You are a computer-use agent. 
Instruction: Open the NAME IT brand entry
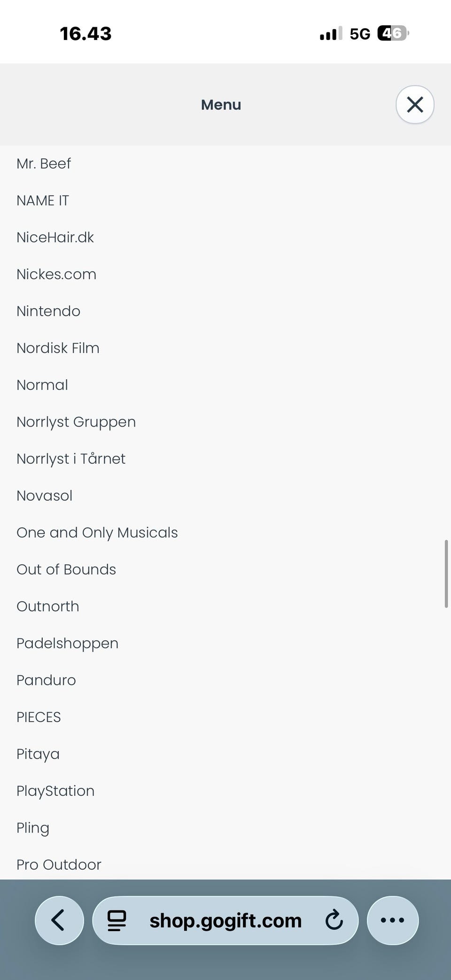[x=43, y=201]
